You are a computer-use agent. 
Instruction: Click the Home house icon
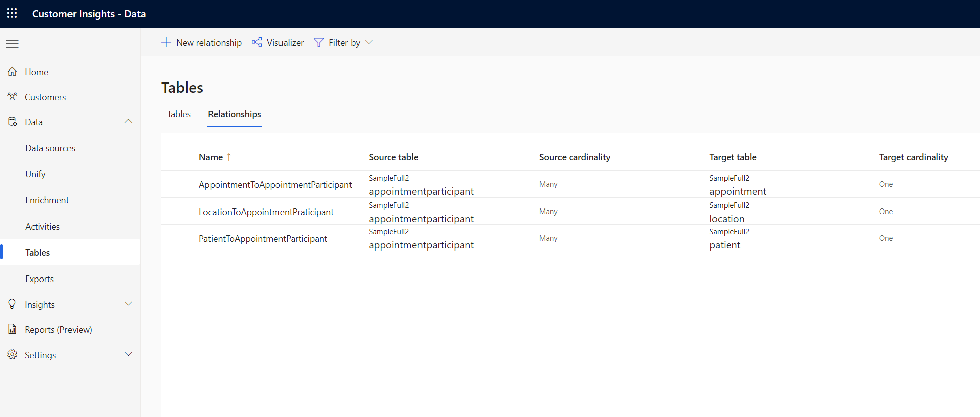[12, 72]
